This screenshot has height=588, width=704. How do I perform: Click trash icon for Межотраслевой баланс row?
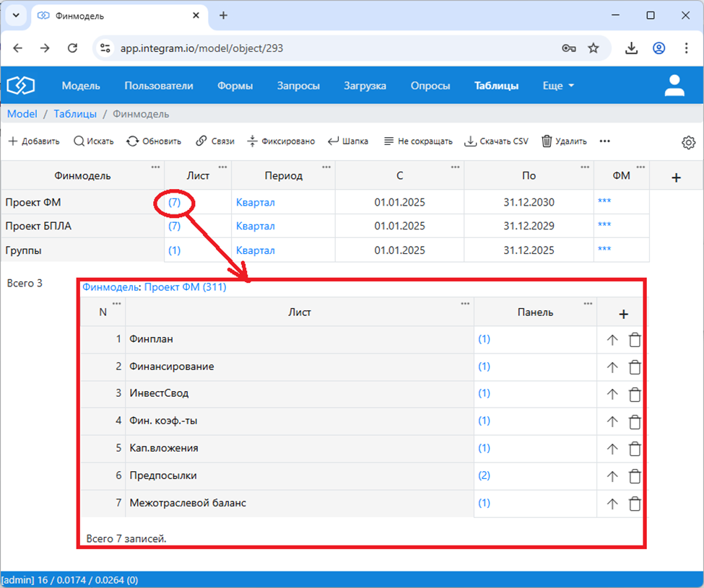pyautogui.click(x=635, y=504)
